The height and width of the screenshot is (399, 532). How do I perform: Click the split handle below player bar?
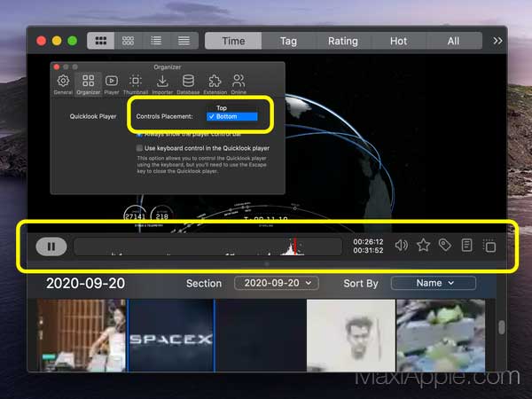pos(267,263)
